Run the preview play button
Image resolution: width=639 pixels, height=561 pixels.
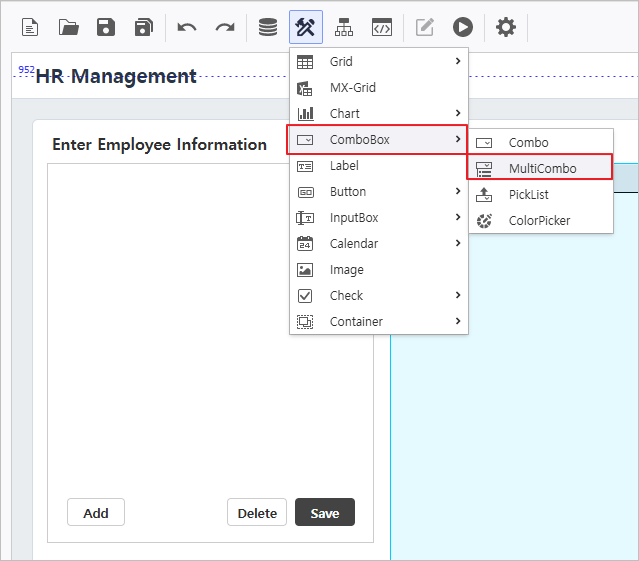tap(462, 27)
